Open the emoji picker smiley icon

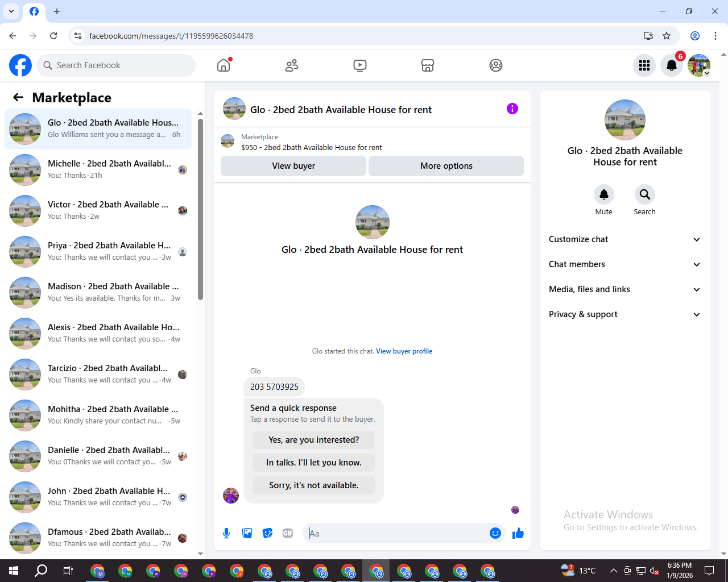495,533
